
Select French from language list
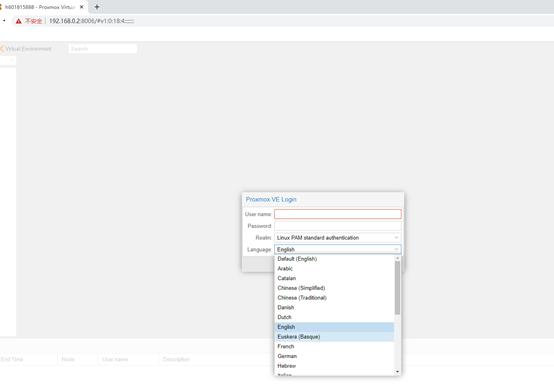[x=334, y=346]
